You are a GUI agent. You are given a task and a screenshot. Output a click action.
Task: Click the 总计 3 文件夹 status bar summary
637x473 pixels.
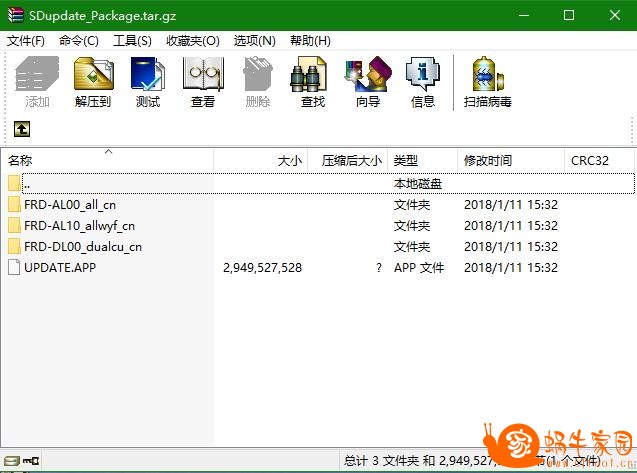coord(471,461)
